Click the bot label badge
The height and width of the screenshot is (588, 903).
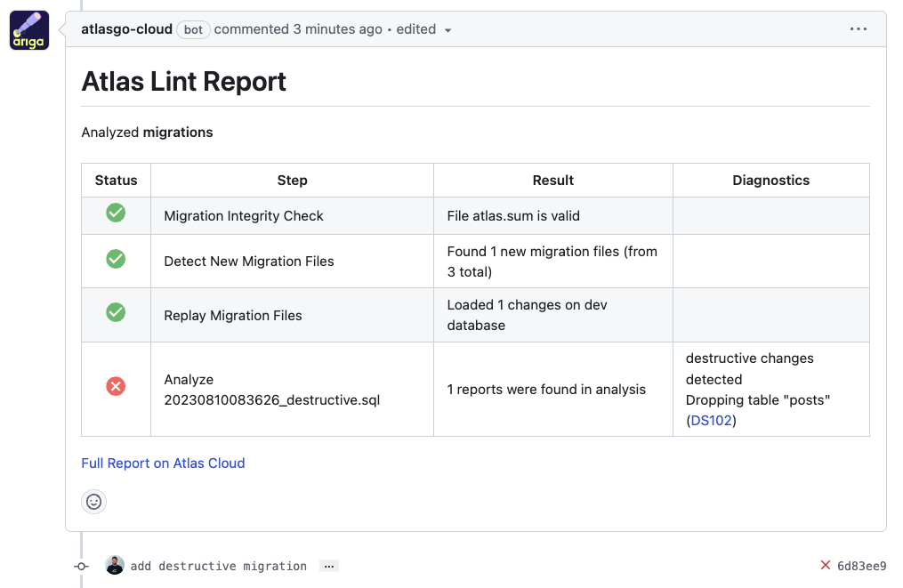(193, 29)
